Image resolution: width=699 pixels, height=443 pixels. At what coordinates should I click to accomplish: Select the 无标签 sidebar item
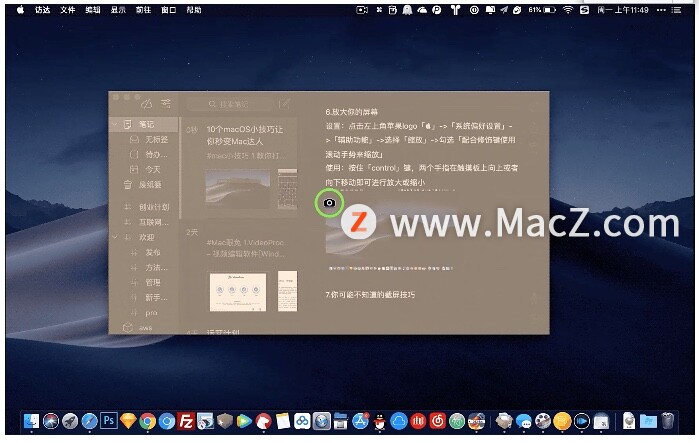coord(144,139)
